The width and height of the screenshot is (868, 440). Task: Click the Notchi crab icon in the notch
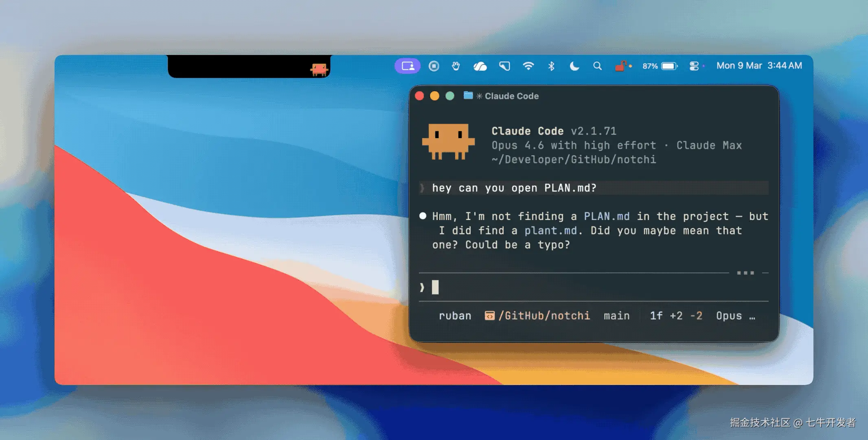[319, 69]
